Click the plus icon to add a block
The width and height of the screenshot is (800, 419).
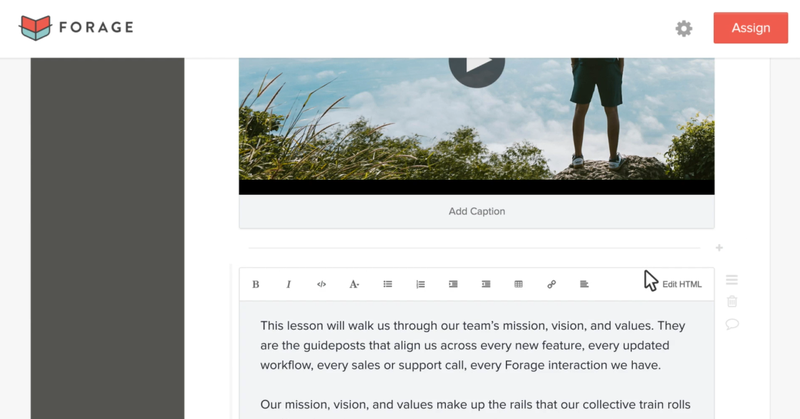tap(719, 248)
